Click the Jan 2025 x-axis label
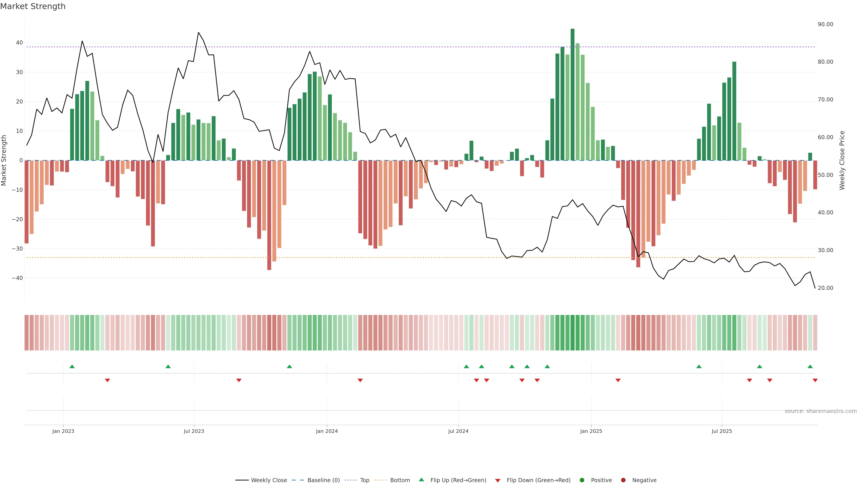Image resolution: width=868 pixels, height=488 pixels. 591,431
